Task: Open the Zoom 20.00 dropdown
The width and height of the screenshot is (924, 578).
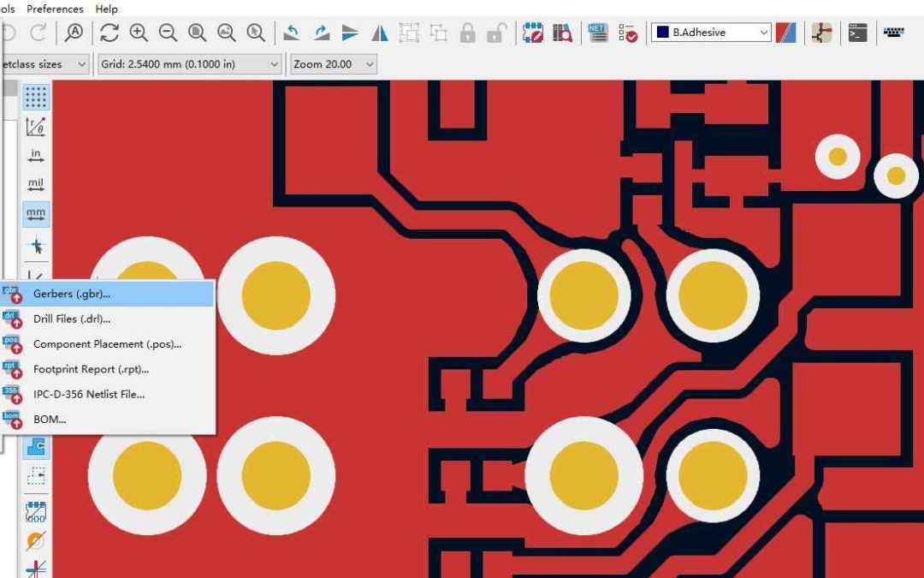Action: tap(333, 64)
